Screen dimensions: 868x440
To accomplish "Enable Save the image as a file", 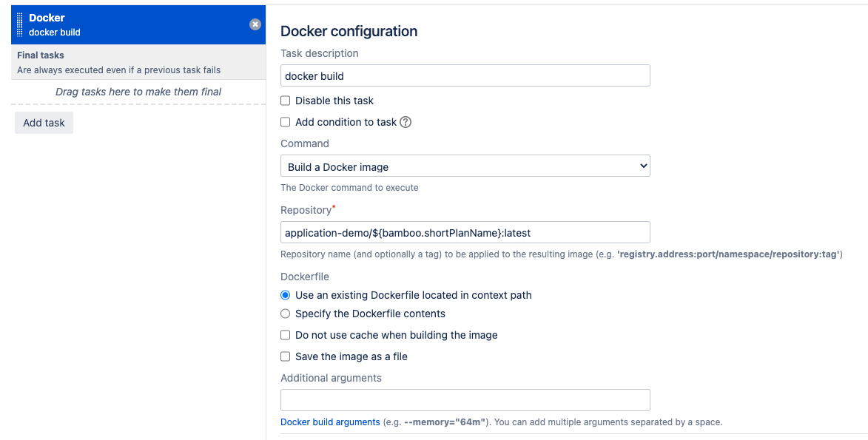I will click(x=285, y=357).
